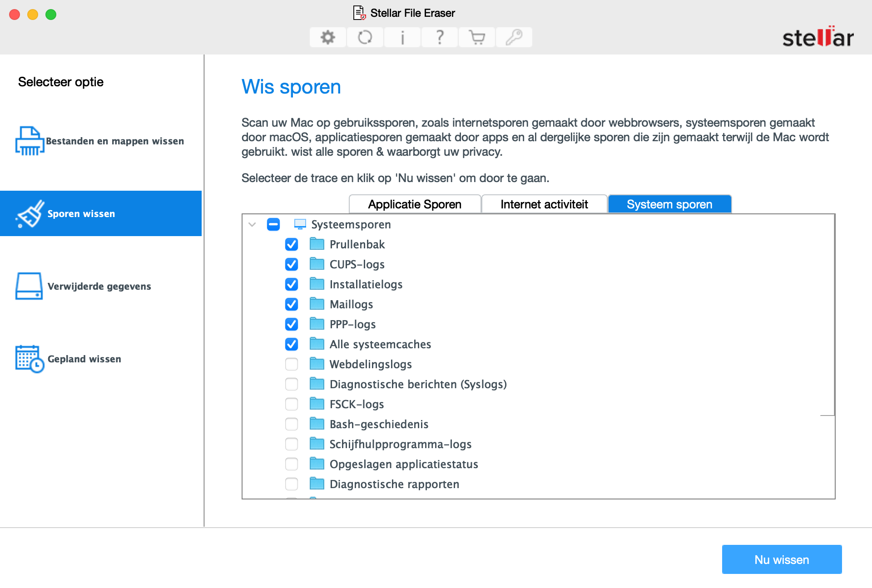Screen dimensions: 872x588
Task: Click the folder icon next to Webdelingslogs
Action: click(317, 364)
